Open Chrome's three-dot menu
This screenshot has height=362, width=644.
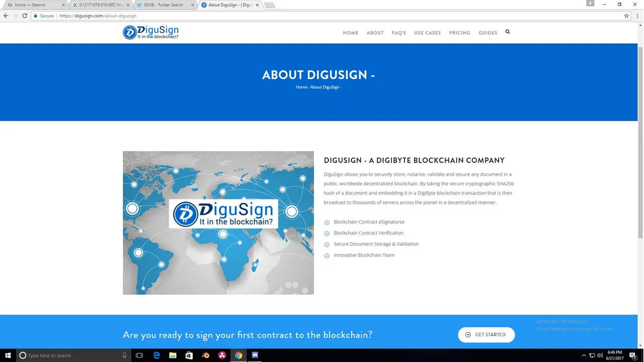point(637,16)
